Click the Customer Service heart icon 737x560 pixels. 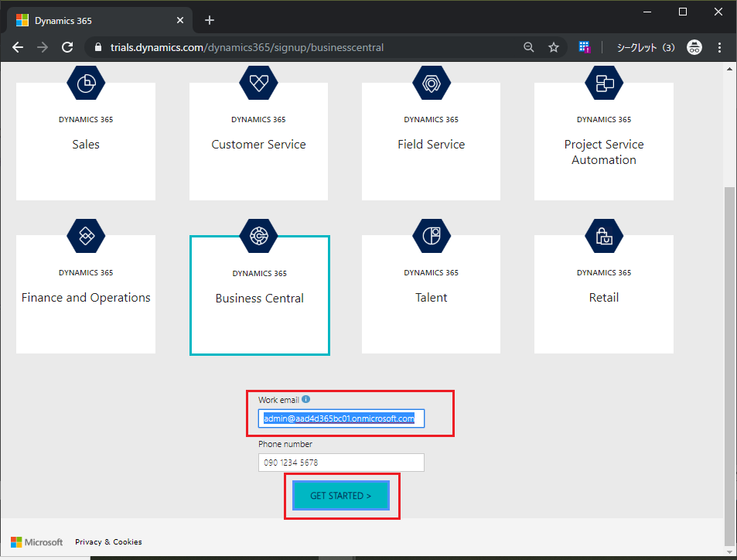258,83
